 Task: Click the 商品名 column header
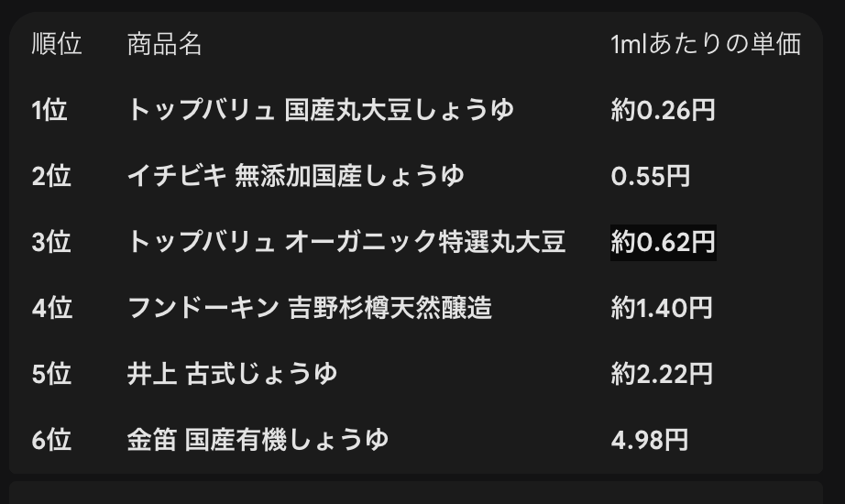point(164,44)
